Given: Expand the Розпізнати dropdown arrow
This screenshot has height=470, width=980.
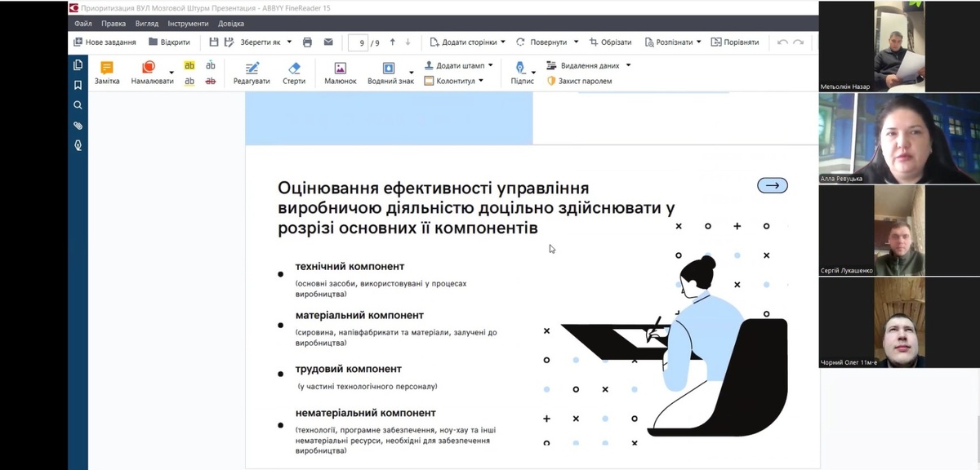Looking at the screenshot, I should click(x=699, y=42).
